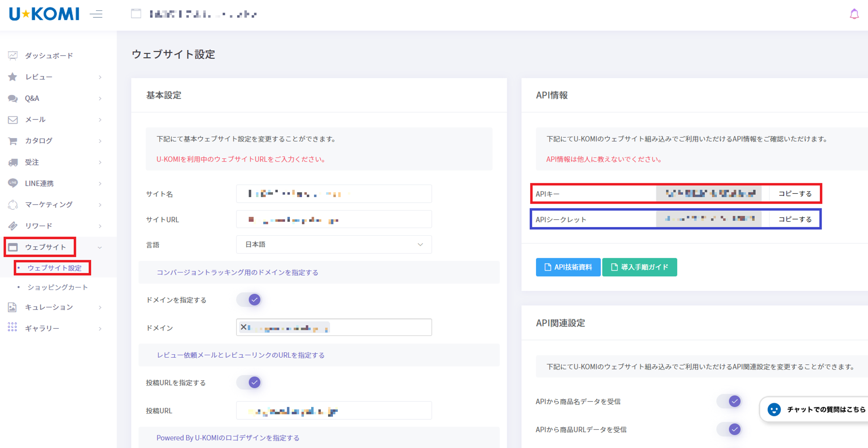868x448 pixels.
Task: Click the サイト名 input field
Action: click(334, 194)
